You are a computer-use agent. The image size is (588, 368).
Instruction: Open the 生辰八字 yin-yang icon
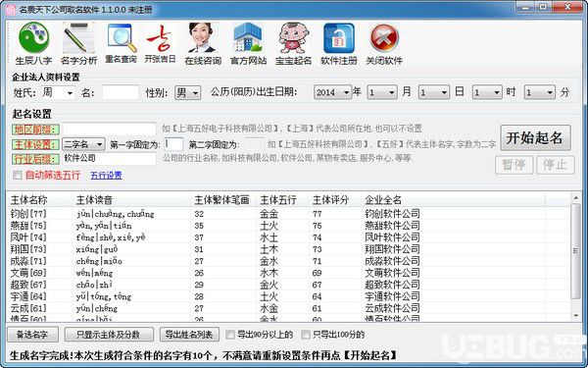33,43
